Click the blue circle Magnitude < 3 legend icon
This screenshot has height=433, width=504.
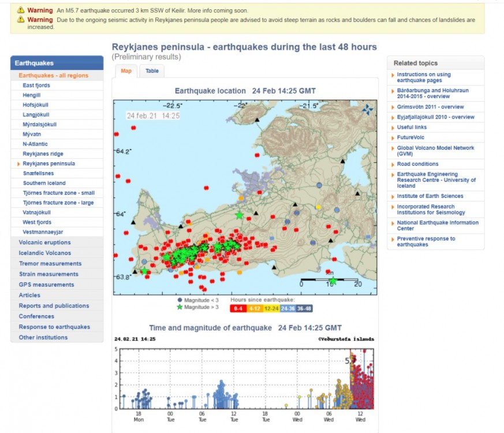click(x=180, y=300)
